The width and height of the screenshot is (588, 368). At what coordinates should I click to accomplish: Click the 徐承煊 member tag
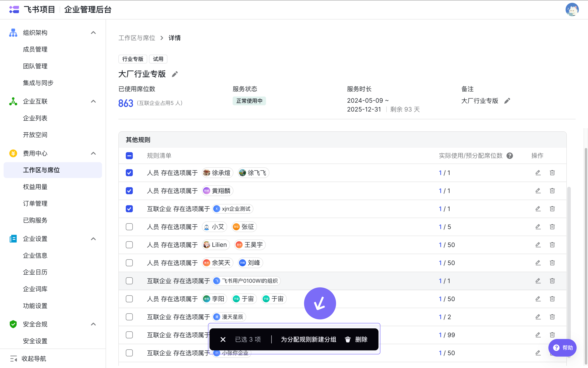pos(218,173)
